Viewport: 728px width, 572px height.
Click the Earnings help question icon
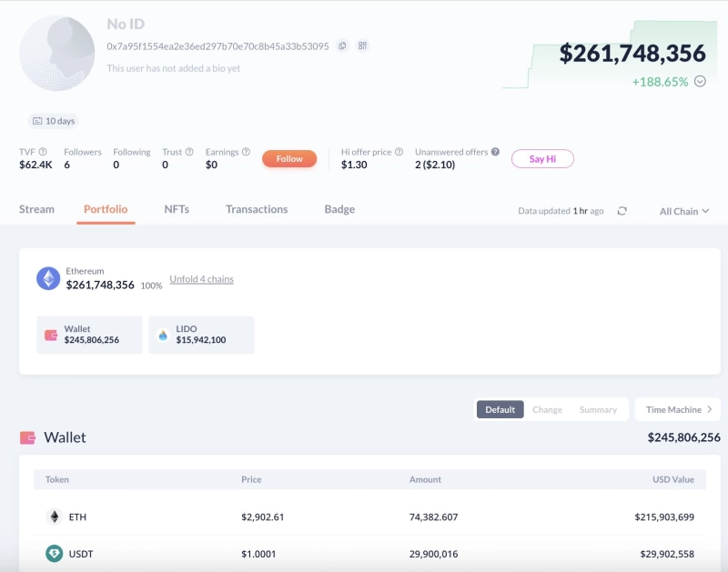point(246,152)
